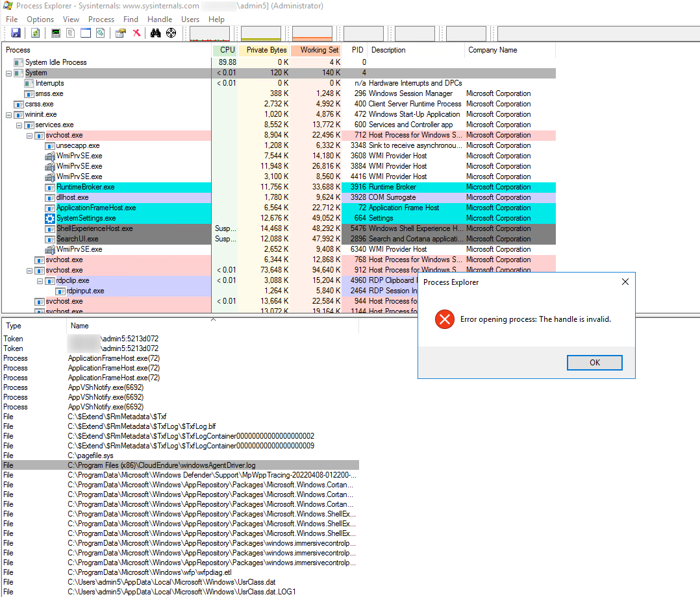Click the DLL/handle view toolbar icon
Viewport: 700px width, 597px height.
(x=101, y=33)
